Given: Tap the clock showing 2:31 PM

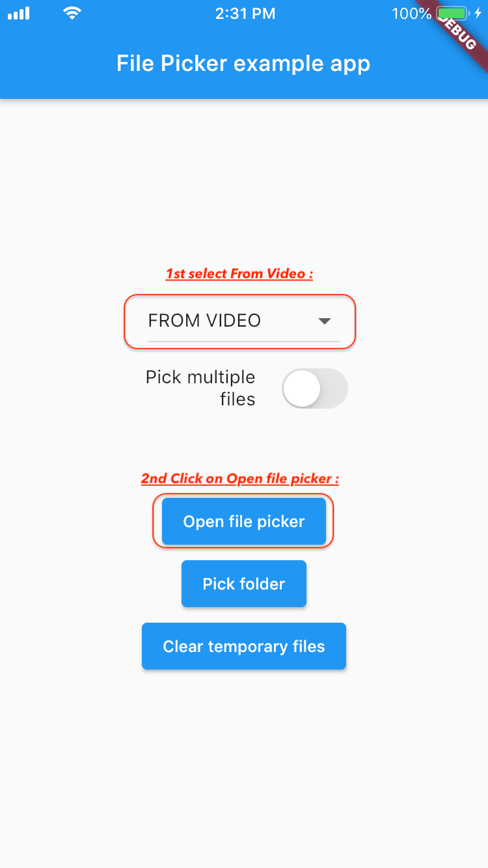Looking at the screenshot, I should (245, 13).
